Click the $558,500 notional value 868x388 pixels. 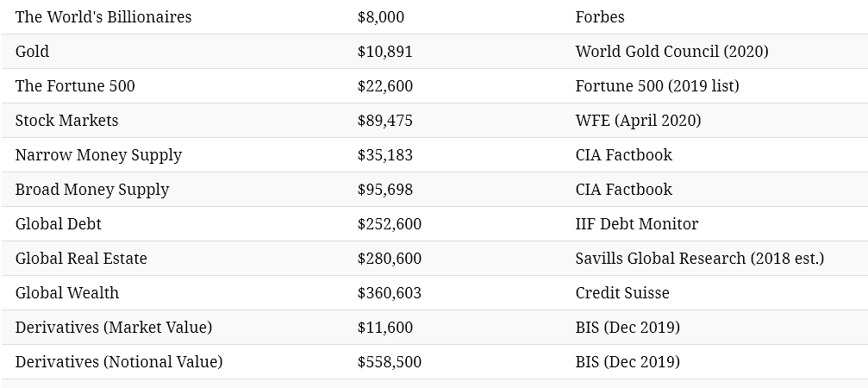coord(389,362)
